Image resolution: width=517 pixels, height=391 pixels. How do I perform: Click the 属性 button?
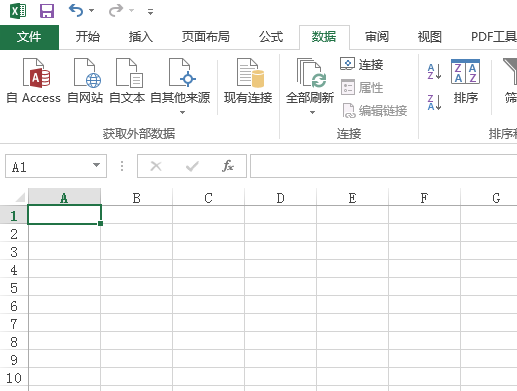point(362,88)
